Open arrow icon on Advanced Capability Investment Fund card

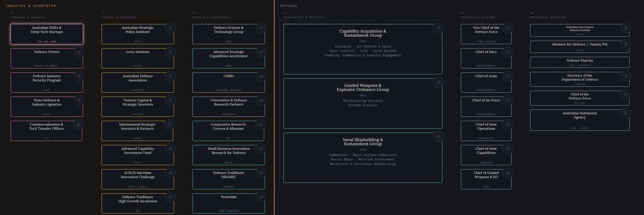click(170, 149)
